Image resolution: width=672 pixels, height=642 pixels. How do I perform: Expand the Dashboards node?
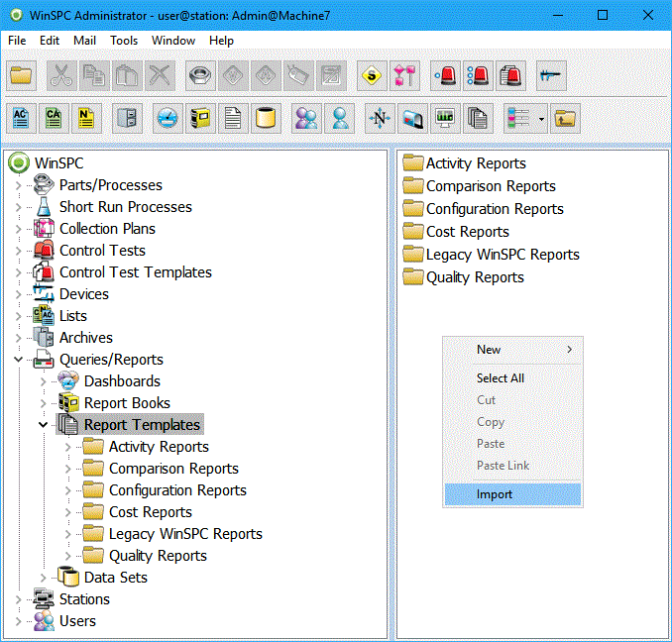click(x=44, y=381)
